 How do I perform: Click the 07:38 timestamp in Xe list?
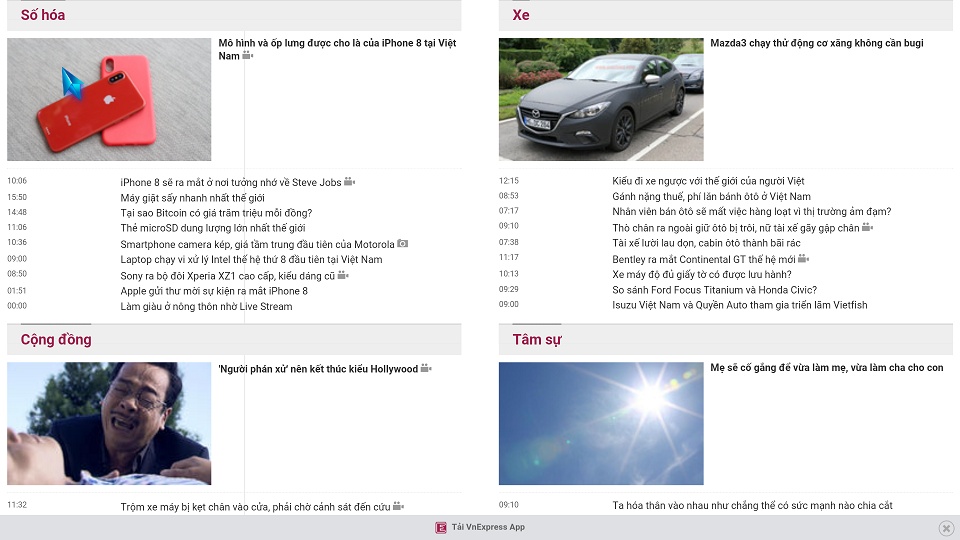point(509,242)
